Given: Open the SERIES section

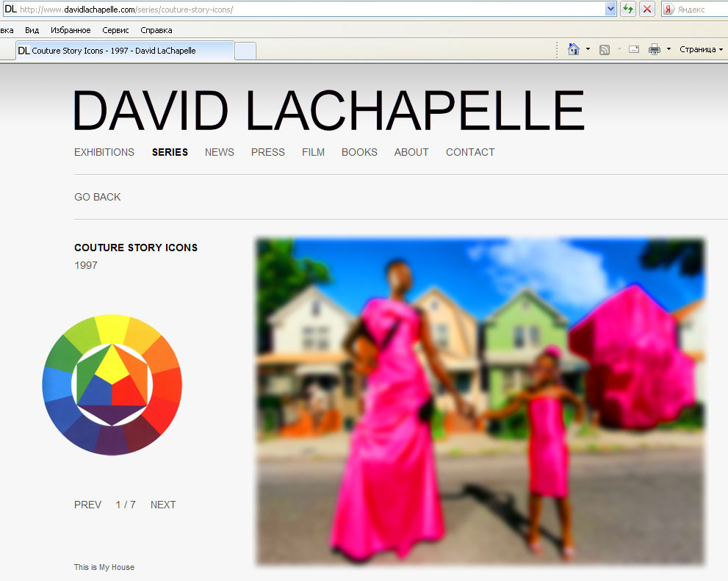Looking at the screenshot, I should pos(170,152).
